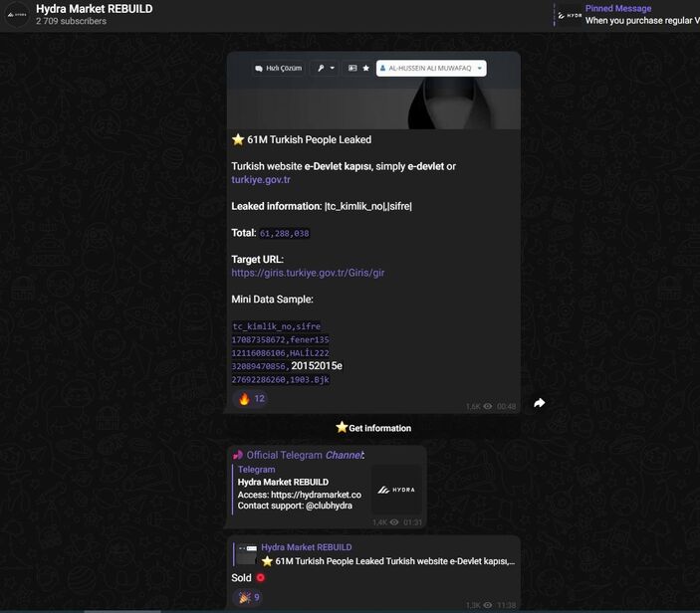
Task: Click the ID card icon in image toolbar
Action: click(352, 69)
